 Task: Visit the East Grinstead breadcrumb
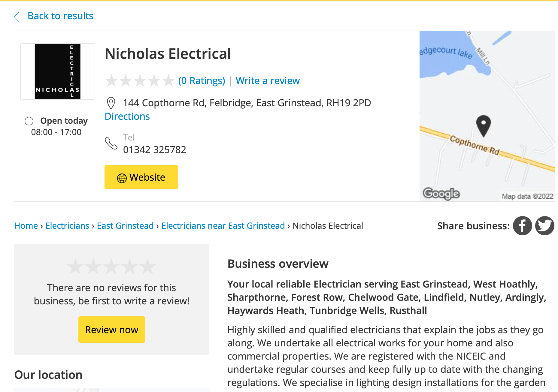click(x=125, y=226)
